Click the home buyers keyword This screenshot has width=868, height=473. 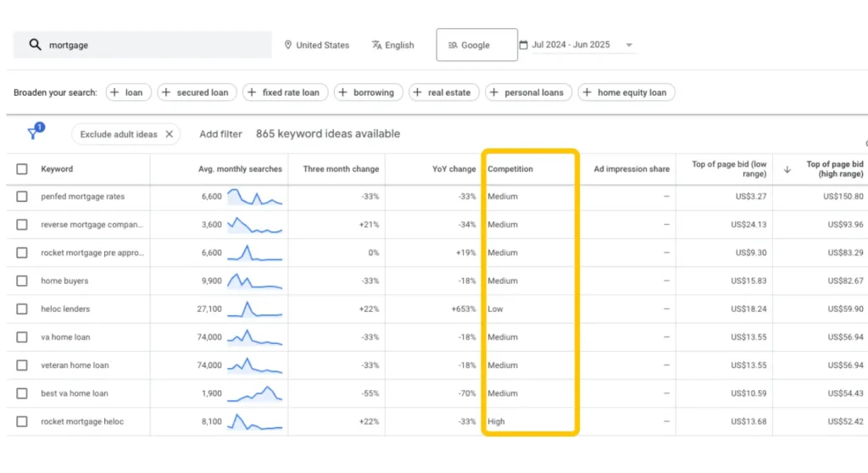coord(64,281)
